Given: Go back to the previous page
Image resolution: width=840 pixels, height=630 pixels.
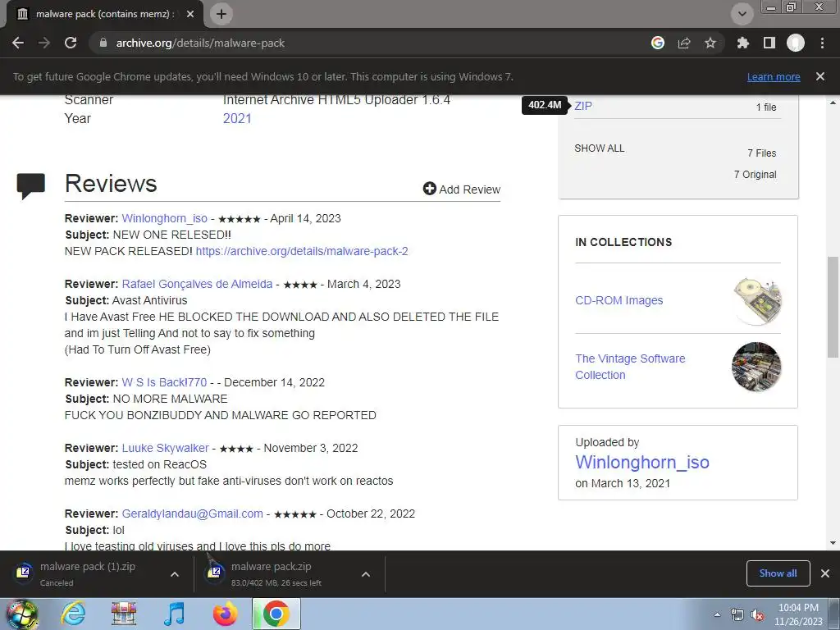Looking at the screenshot, I should tap(18, 43).
